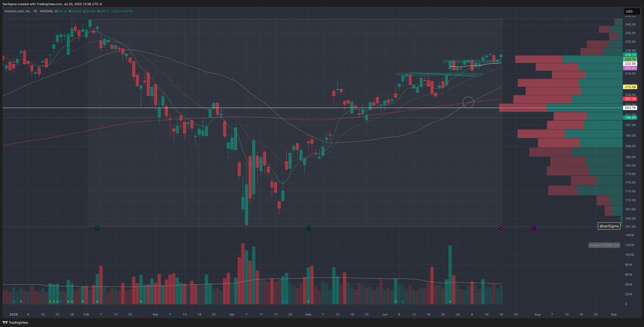The height and width of the screenshot is (327, 644).
Task: Click the 193.00 price axis label
Action: pos(630,135)
